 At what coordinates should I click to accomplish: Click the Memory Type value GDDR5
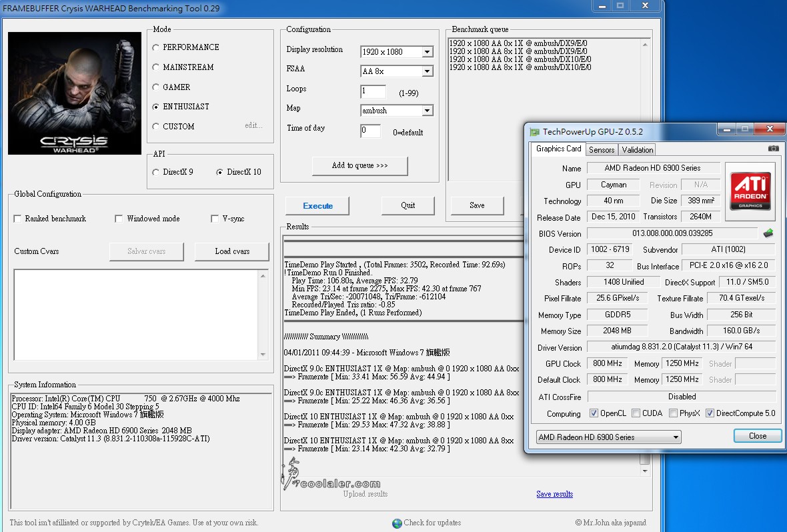pyautogui.click(x=617, y=315)
